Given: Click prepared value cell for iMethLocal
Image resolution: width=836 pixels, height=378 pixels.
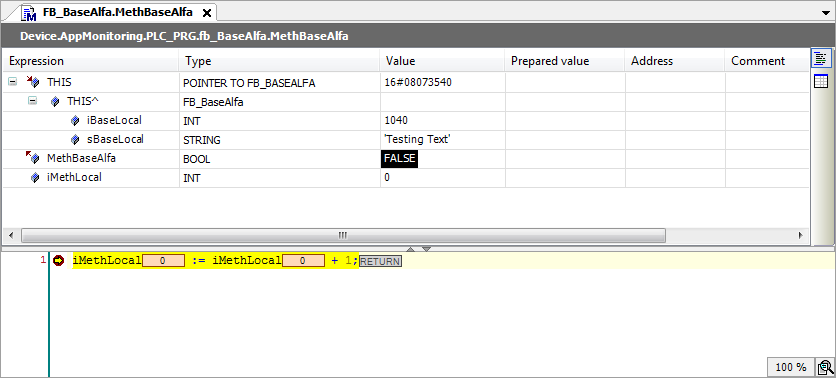Looking at the screenshot, I should click(565, 178).
